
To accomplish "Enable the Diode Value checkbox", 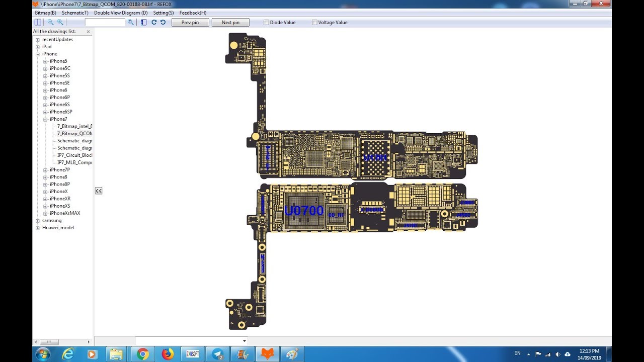I will tap(267, 22).
